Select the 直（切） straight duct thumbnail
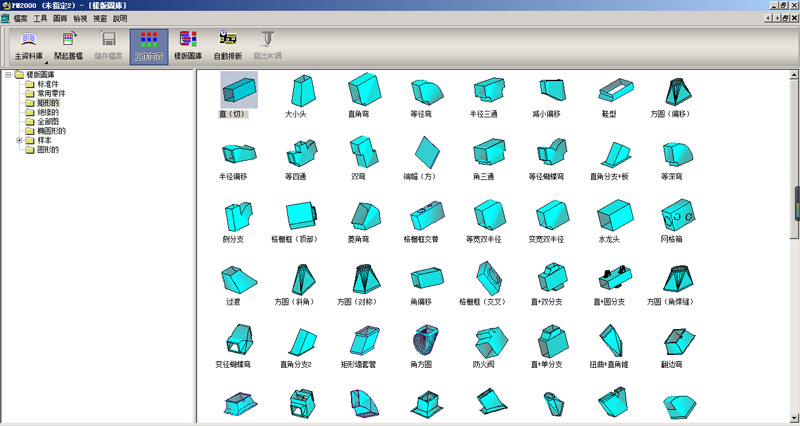This screenshot has width=800, height=426. tap(239, 90)
